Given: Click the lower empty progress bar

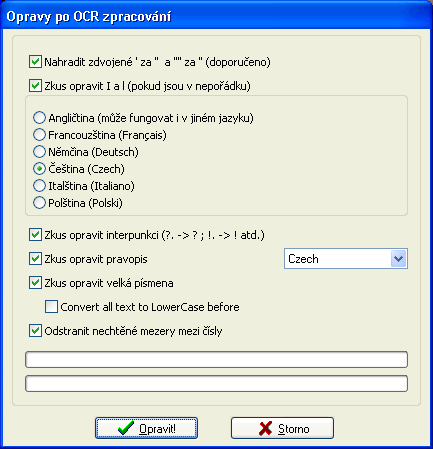Looking at the screenshot, I should tap(216, 383).
